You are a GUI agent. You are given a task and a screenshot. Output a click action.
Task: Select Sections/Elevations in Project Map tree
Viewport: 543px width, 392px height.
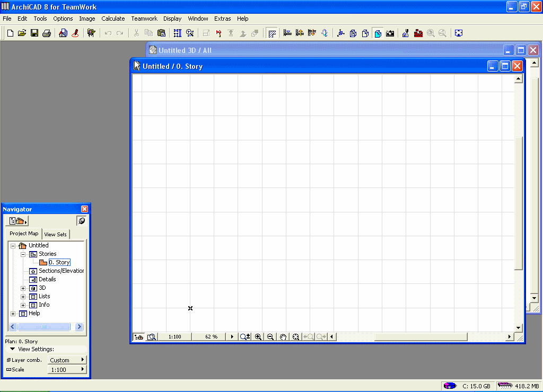[x=61, y=271]
